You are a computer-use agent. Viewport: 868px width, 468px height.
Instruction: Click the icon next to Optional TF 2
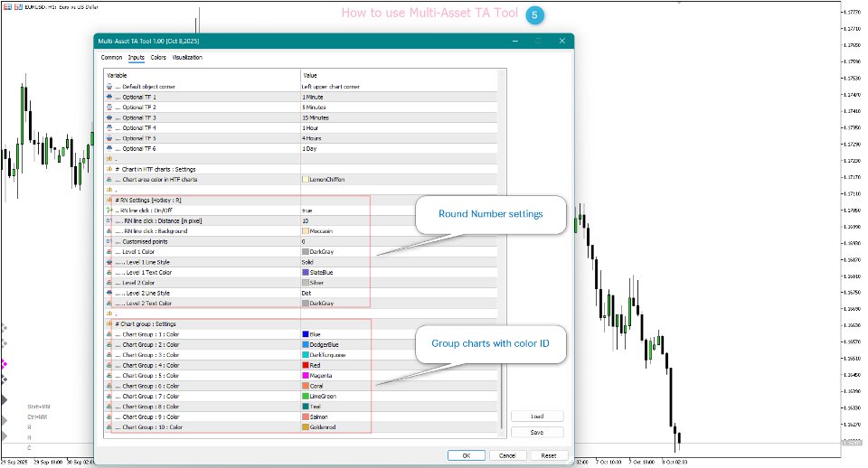109,108
